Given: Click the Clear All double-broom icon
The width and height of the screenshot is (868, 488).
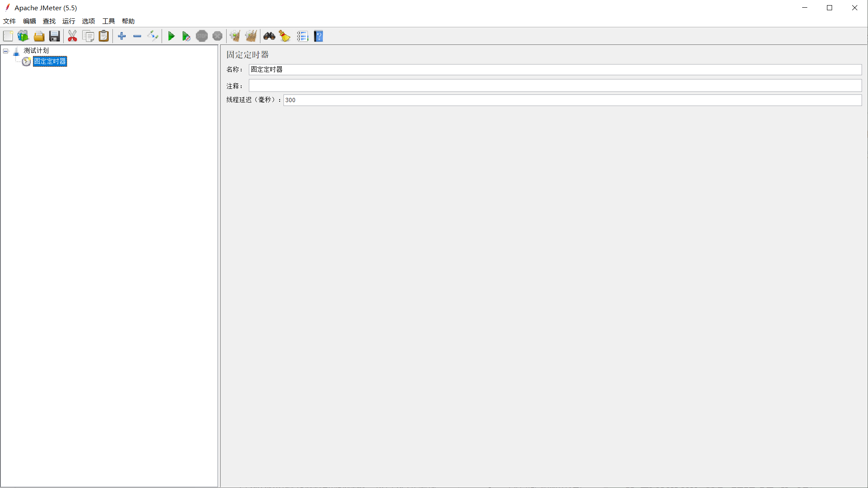Looking at the screenshot, I should tap(251, 36).
